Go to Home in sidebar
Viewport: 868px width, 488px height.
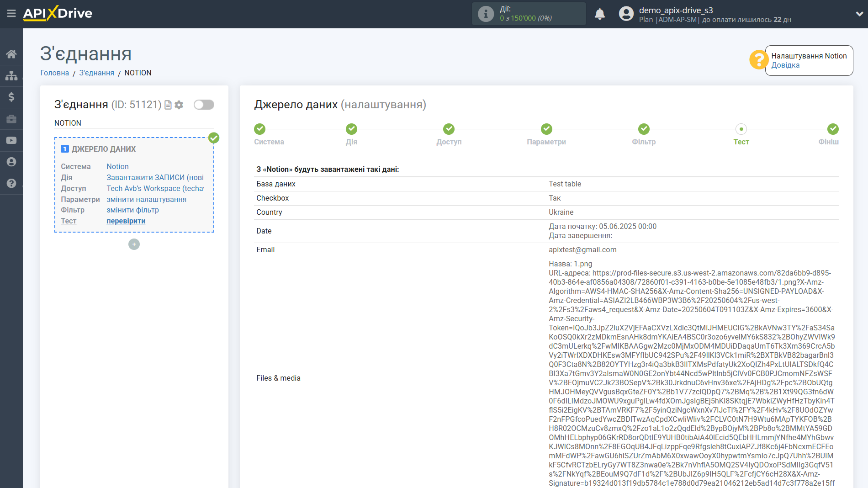[11, 54]
